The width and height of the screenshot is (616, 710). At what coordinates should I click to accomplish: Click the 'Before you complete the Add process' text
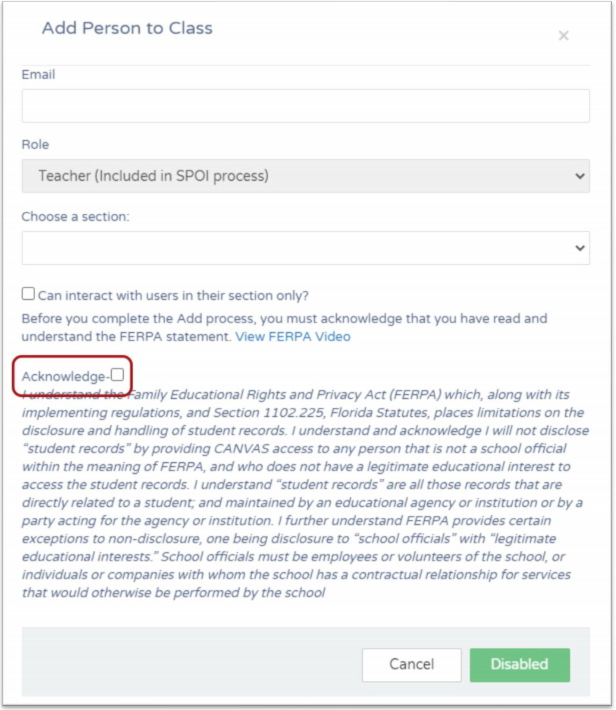(284, 327)
